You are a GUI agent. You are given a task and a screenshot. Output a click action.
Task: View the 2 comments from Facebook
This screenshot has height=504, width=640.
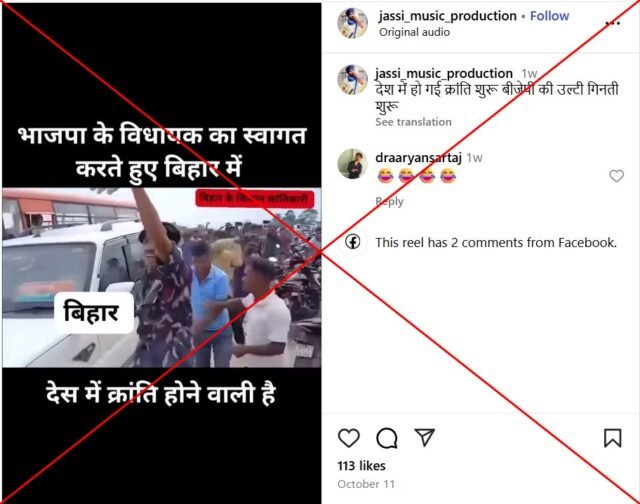tap(496, 242)
